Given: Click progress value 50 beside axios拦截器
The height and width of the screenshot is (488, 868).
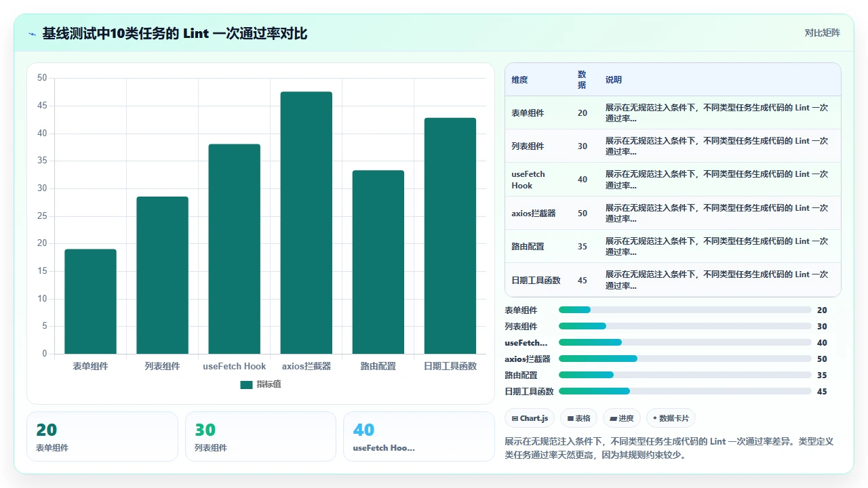Looking at the screenshot, I should tap(822, 359).
